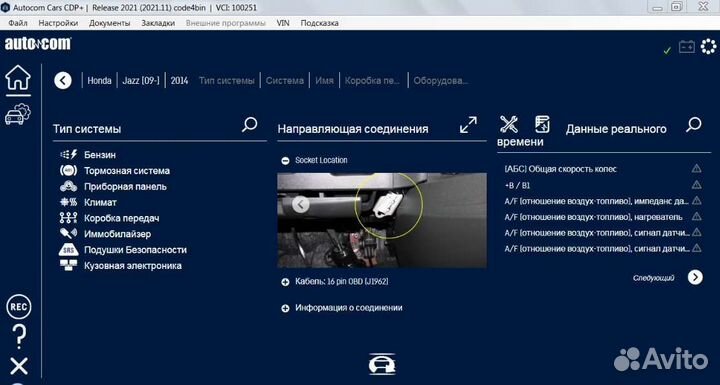Open the Подсказка menu
The image size is (720, 385).
tap(320, 23)
